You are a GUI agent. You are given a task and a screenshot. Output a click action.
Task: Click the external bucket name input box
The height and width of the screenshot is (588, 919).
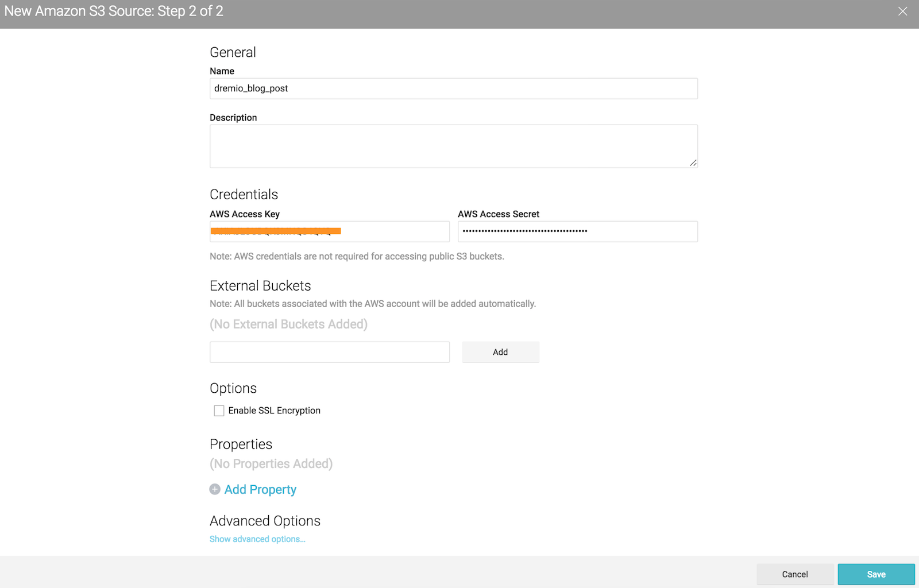point(329,352)
